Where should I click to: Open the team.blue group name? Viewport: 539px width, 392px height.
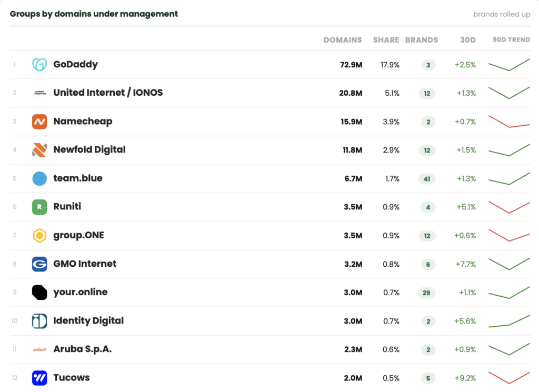78,178
